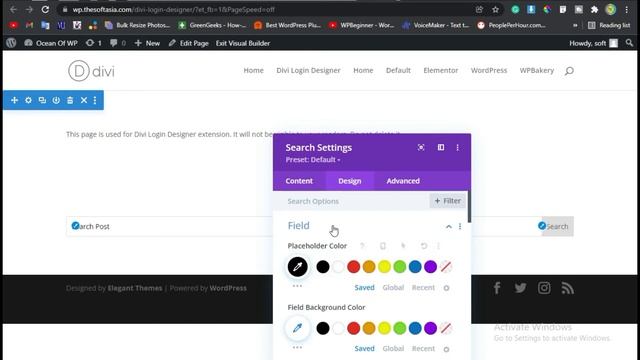
Task: Show Saved colors for Field Background Color
Action: tap(364, 349)
